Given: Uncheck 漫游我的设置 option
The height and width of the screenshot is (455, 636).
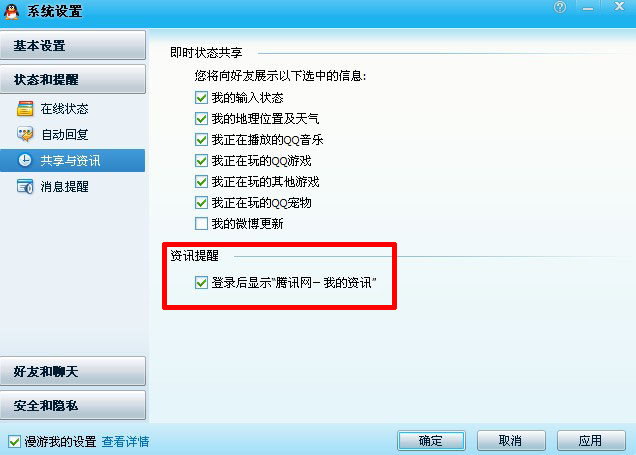Looking at the screenshot, I should click(14, 441).
